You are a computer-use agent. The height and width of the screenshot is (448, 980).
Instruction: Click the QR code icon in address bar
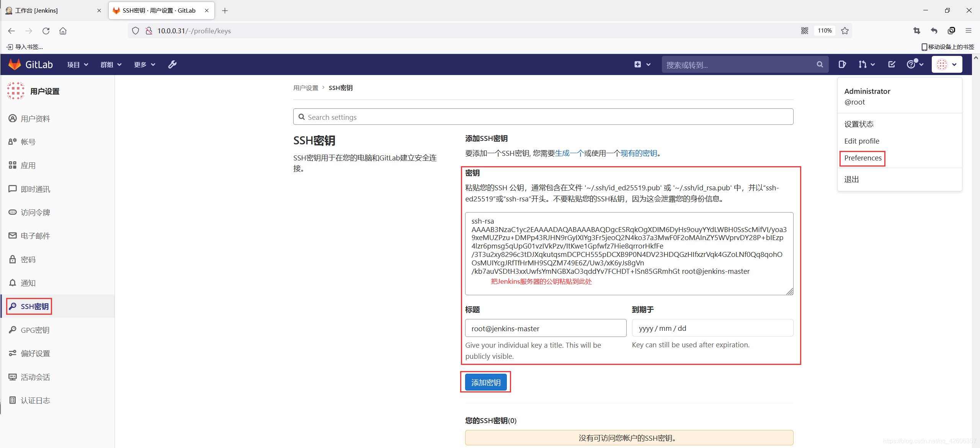tap(805, 31)
